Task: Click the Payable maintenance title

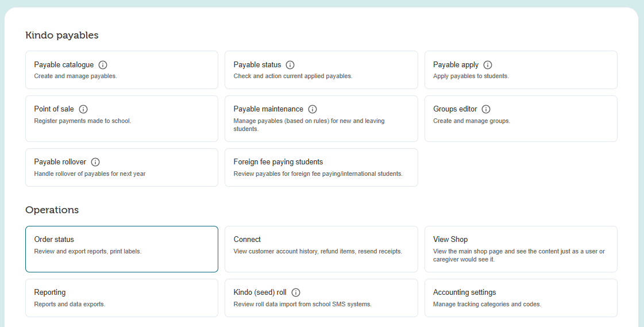Action: (x=268, y=109)
